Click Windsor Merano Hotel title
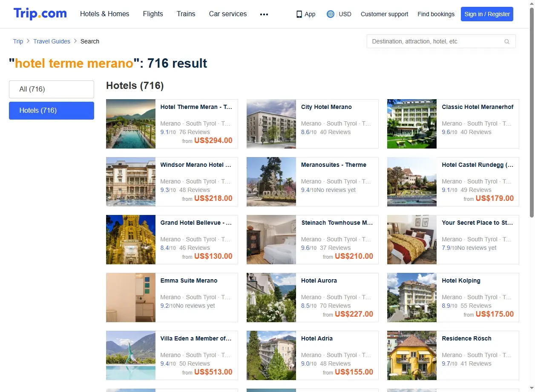 [x=196, y=165]
